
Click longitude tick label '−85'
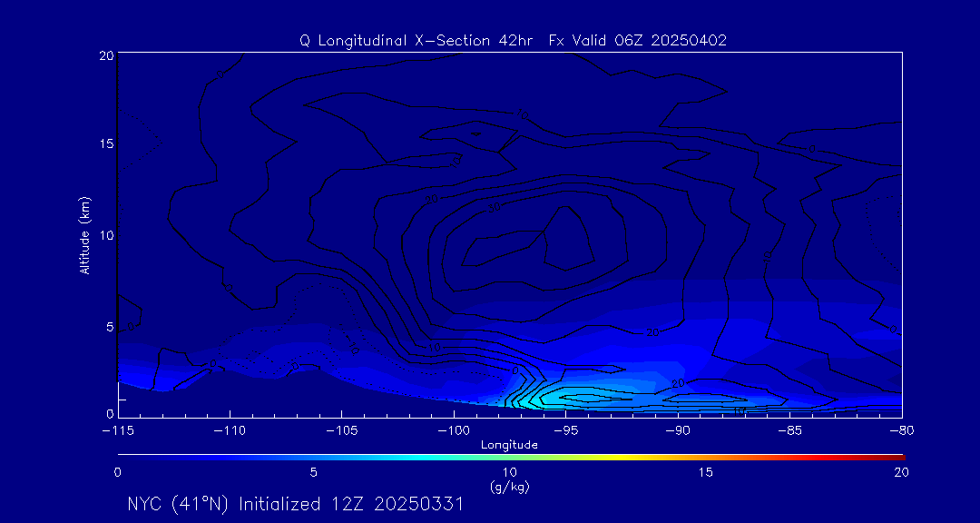point(789,430)
